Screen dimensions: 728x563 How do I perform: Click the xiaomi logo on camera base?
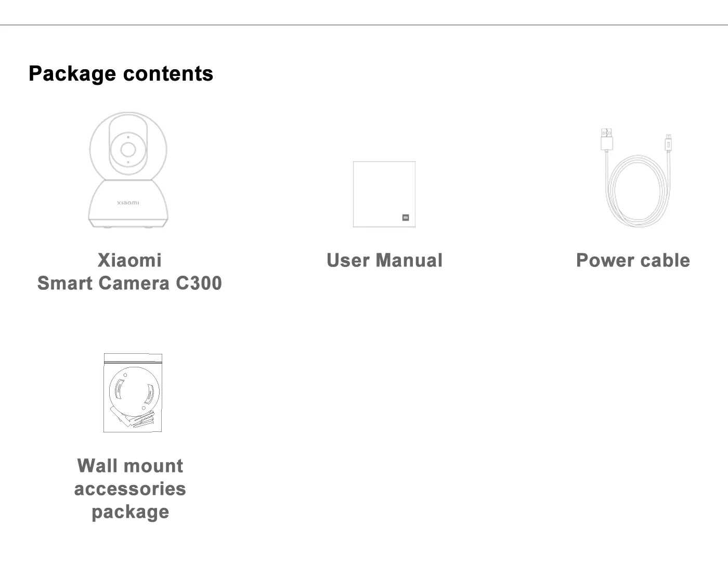pyautogui.click(x=128, y=202)
